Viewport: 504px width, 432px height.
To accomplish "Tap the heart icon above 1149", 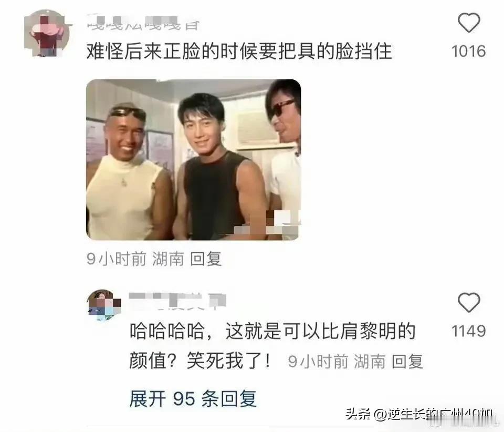I will [469, 302].
